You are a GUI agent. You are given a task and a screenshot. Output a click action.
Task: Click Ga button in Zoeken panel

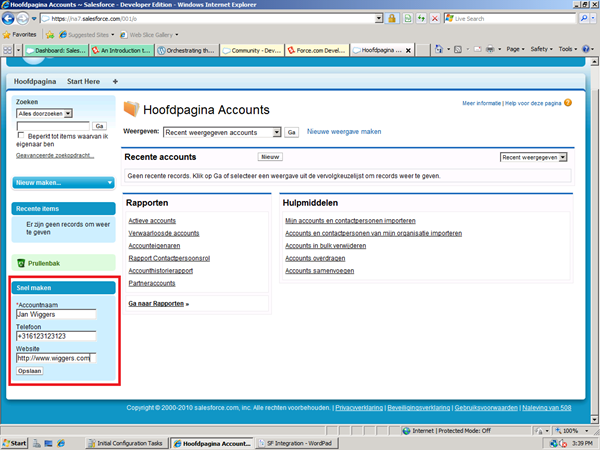(x=99, y=126)
